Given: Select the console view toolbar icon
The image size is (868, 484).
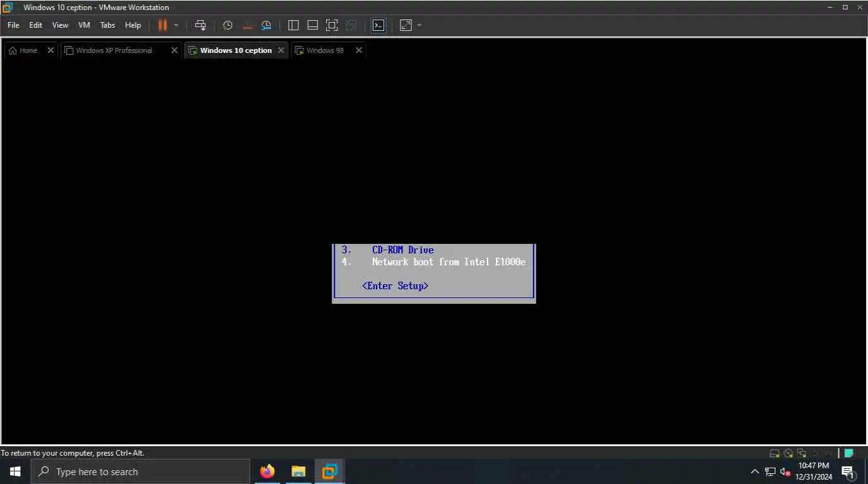Looking at the screenshot, I should pyautogui.click(x=378, y=25).
